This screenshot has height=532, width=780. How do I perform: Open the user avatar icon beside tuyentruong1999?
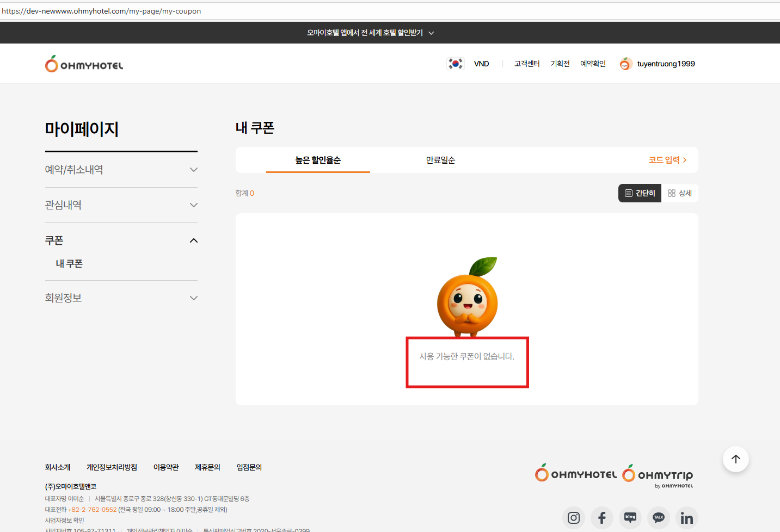point(625,64)
